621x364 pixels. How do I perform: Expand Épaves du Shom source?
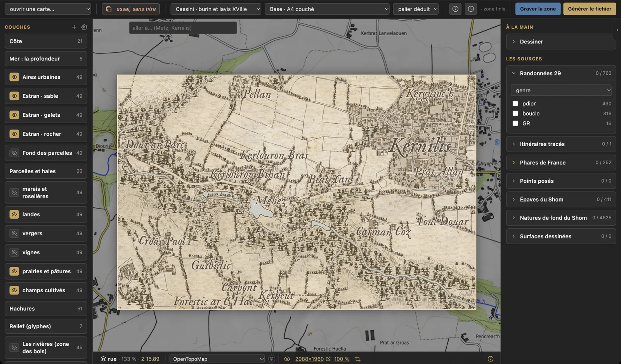(561, 199)
